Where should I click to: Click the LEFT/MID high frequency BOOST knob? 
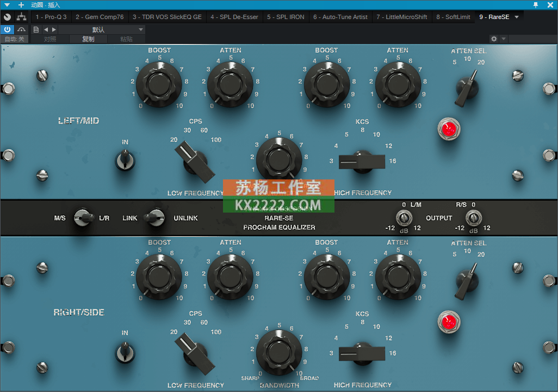coord(327,84)
